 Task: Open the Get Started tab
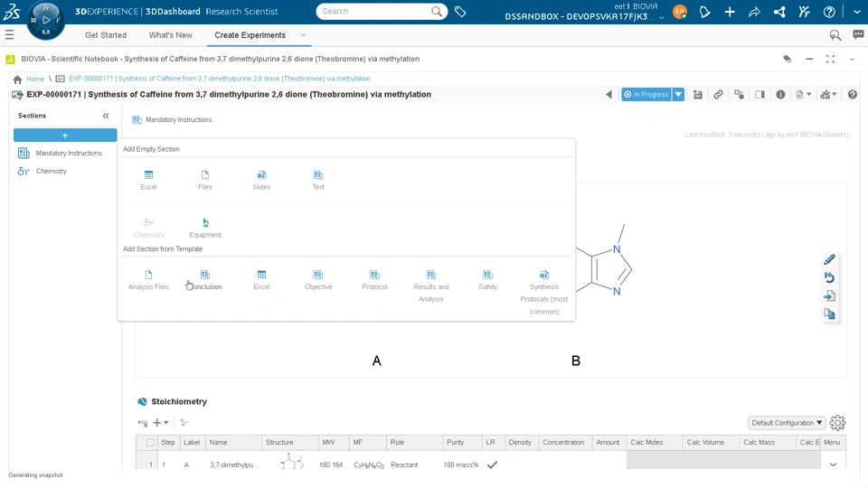(106, 35)
